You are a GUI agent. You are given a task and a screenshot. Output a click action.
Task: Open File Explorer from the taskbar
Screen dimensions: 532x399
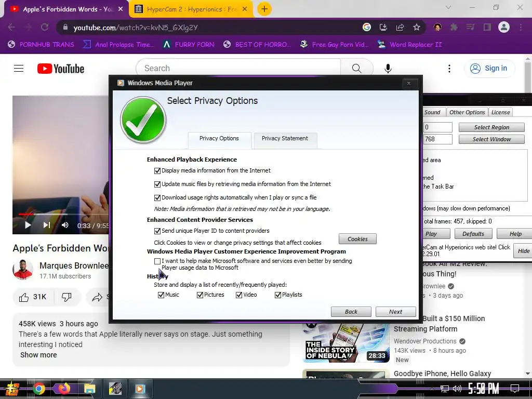(x=89, y=389)
